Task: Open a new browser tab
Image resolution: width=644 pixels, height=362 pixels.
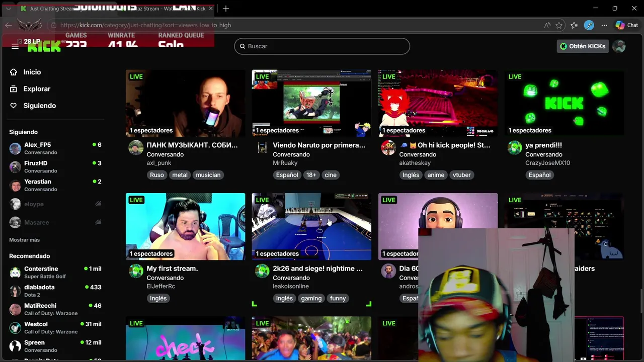Action: point(226,9)
